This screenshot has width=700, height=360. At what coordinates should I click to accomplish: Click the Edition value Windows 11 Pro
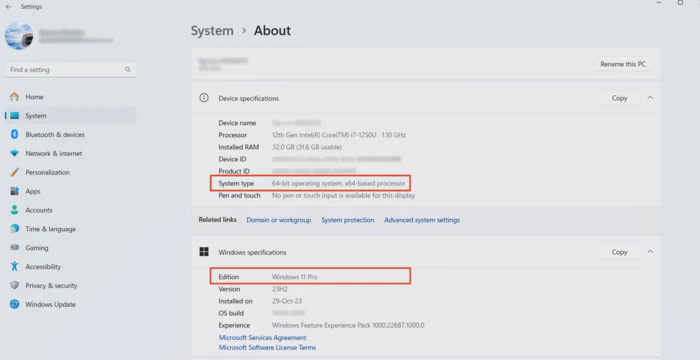(x=295, y=277)
